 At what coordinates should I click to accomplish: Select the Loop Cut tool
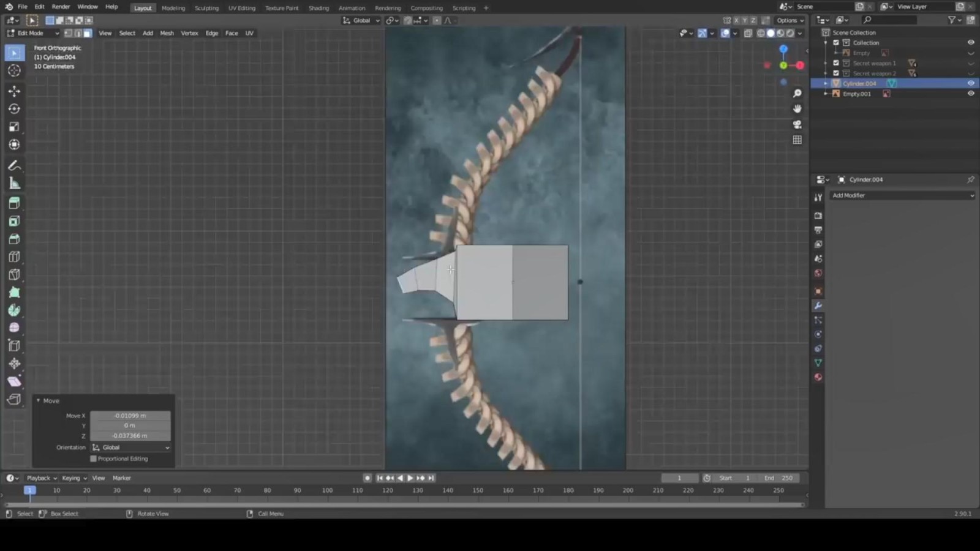click(14, 257)
